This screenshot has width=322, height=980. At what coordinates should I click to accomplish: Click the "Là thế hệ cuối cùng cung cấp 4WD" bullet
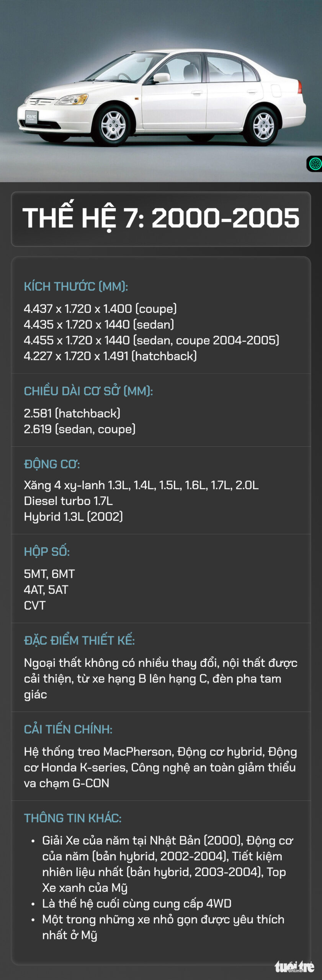click(x=137, y=903)
